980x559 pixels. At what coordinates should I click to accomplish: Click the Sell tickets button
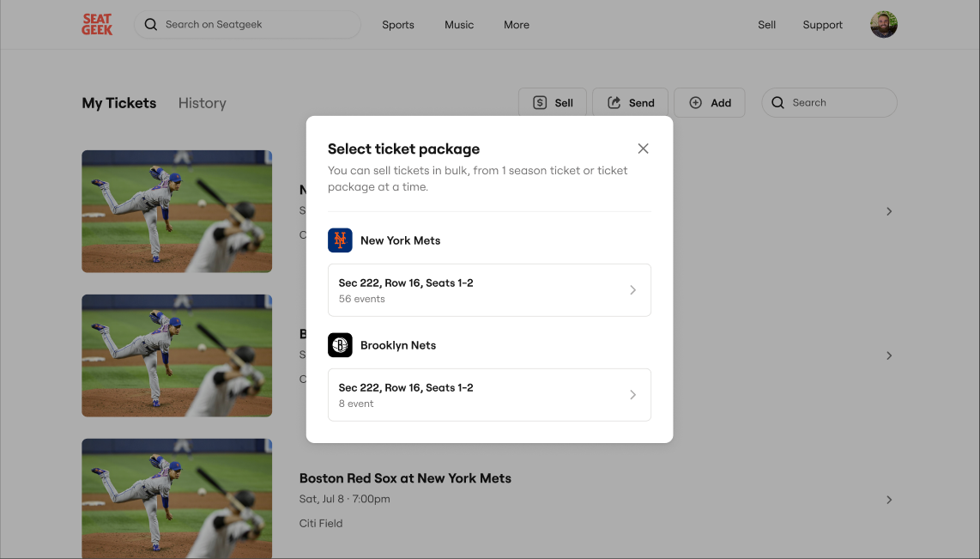click(x=553, y=102)
